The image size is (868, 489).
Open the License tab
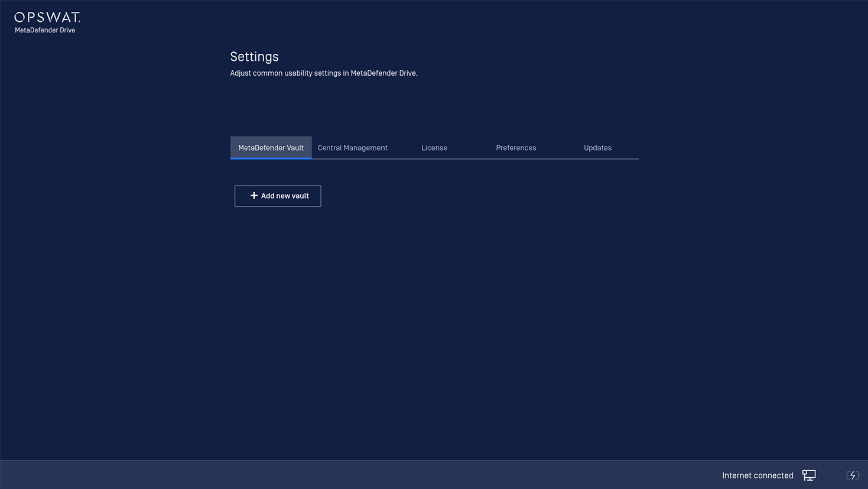[x=434, y=148]
